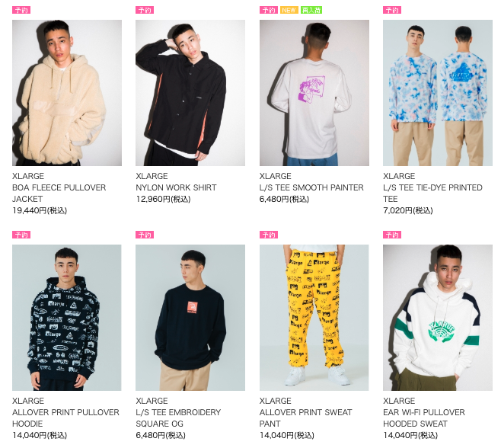Image resolution: width=501 pixels, height=448 pixels.
Task: Open L/S TEE TIE-DYE PRINTED TEE link
Action: pyautogui.click(x=432, y=193)
